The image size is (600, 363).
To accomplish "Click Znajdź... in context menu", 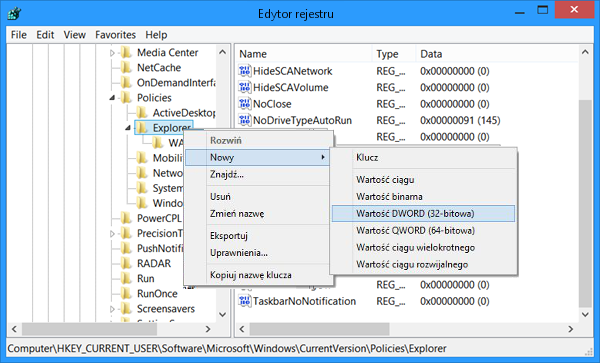I will coord(257,174).
